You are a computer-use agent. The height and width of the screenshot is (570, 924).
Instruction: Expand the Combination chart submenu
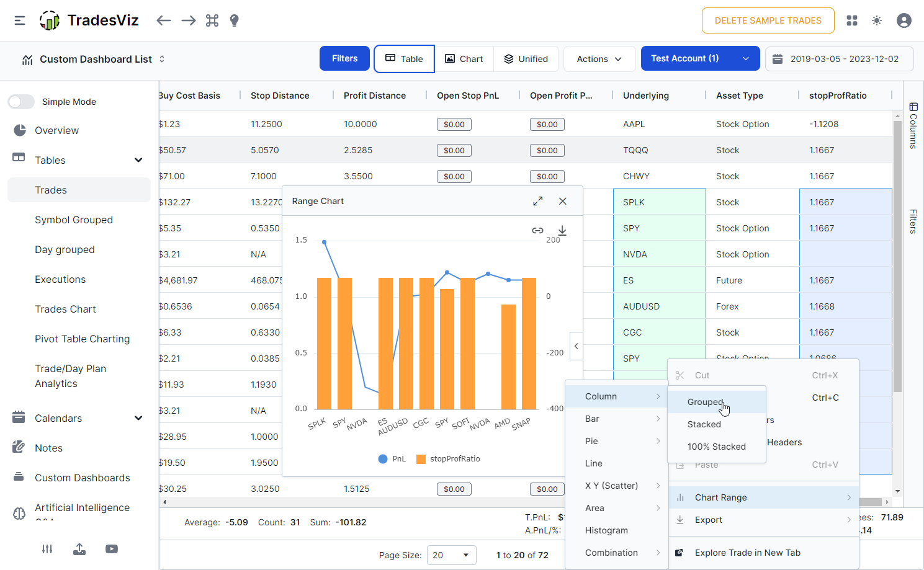[x=617, y=553]
